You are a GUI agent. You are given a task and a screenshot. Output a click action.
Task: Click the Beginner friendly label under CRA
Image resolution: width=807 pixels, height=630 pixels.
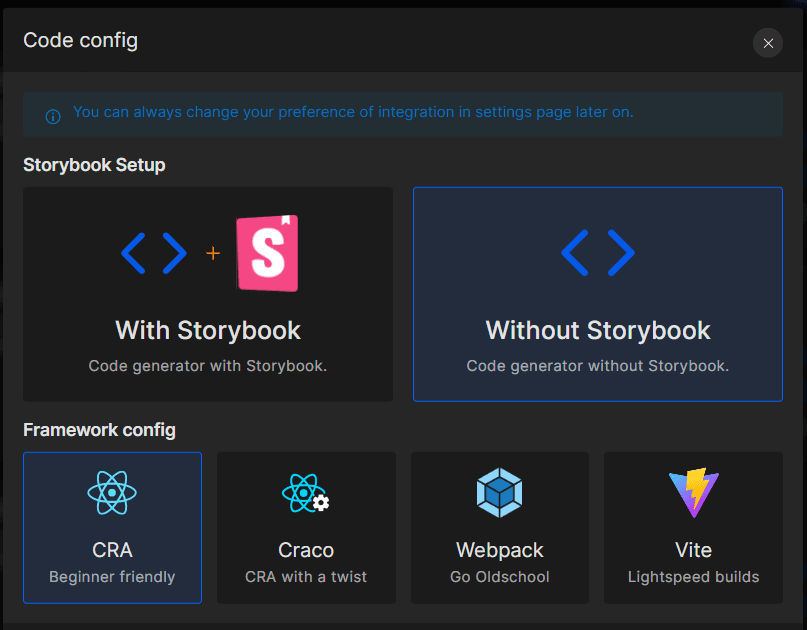pos(112,576)
